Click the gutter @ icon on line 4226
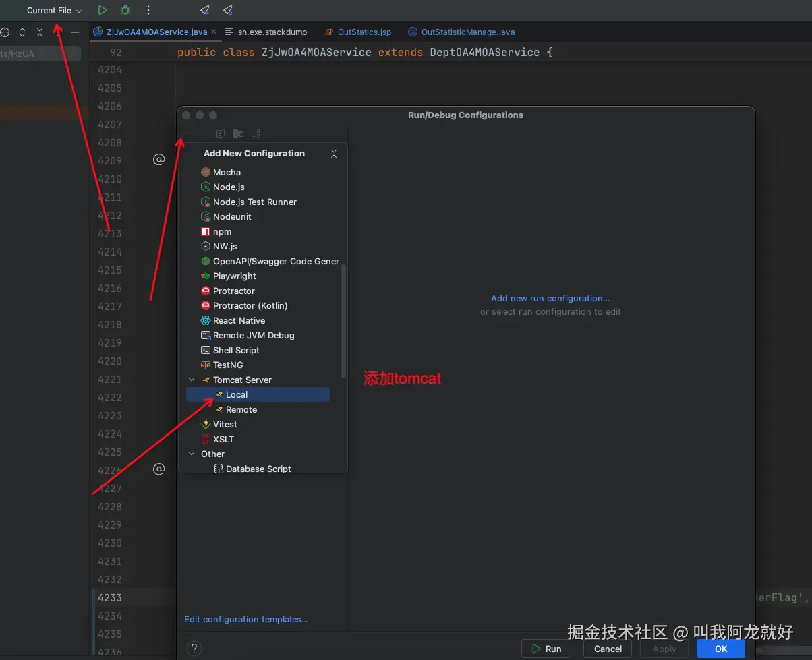The height and width of the screenshot is (660, 812). (x=159, y=469)
